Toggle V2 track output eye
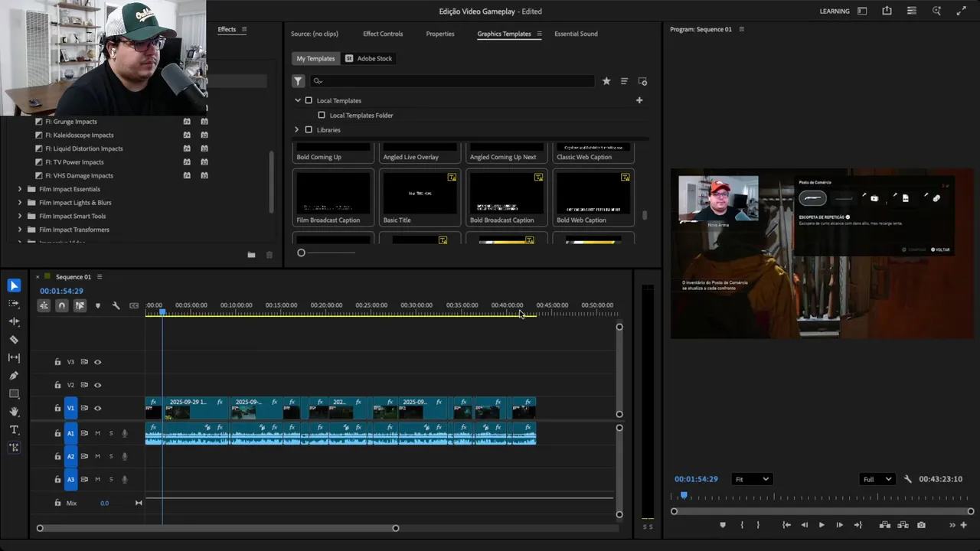Image resolution: width=980 pixels, height=551 pixels. tap(97, 385)
